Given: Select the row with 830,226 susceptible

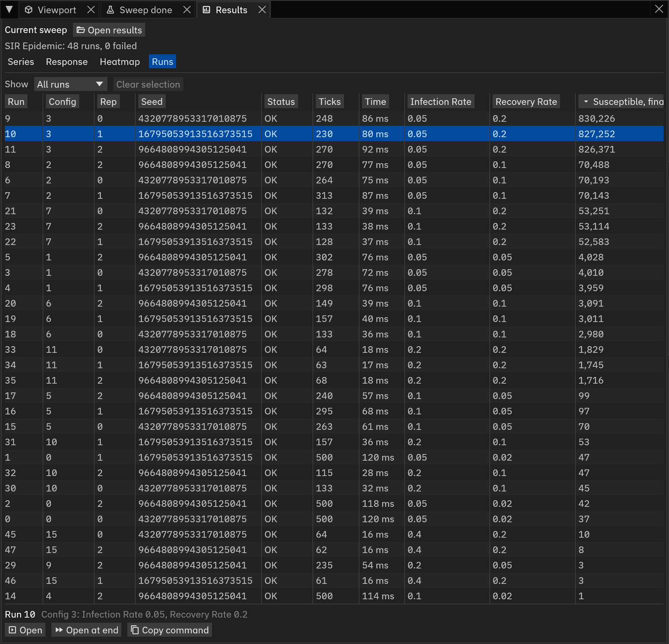Looking at the screenshot, I should tap(334, 118).
